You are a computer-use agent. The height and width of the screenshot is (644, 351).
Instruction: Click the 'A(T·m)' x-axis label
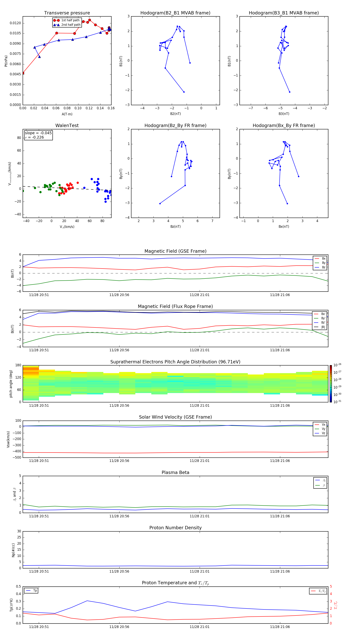pyautogui.click(x=67, y=114)
